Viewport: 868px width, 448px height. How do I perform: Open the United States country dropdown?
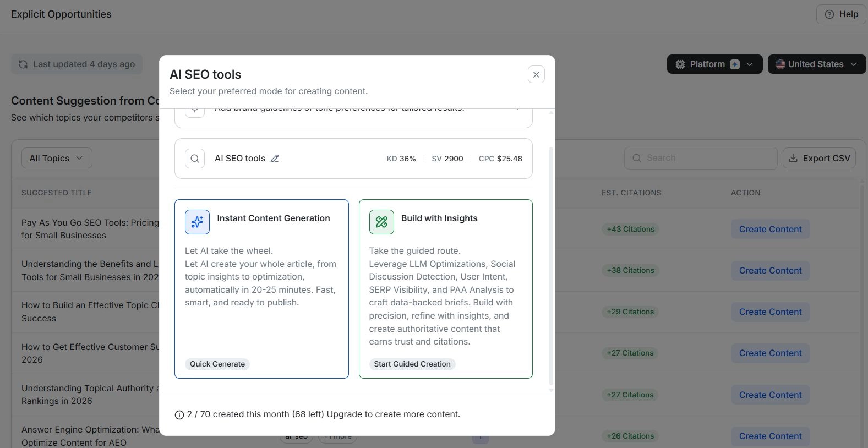tap(816, 64)
